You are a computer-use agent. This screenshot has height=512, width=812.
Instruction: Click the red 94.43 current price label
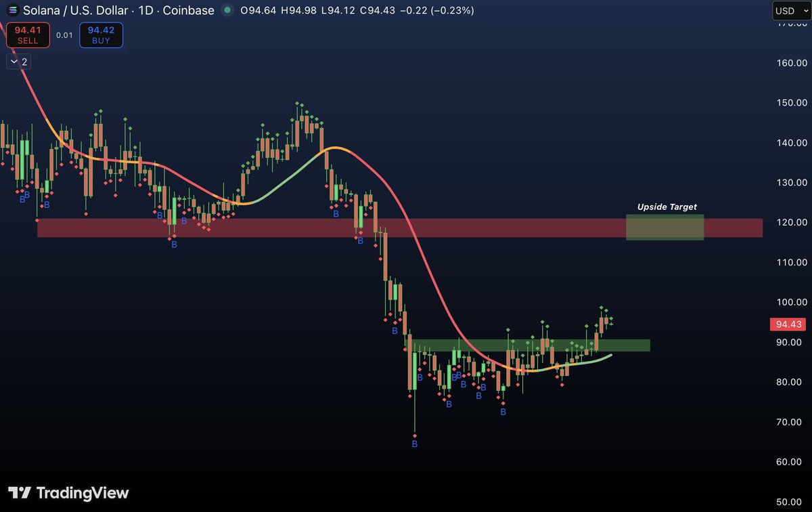click(787, 324)
